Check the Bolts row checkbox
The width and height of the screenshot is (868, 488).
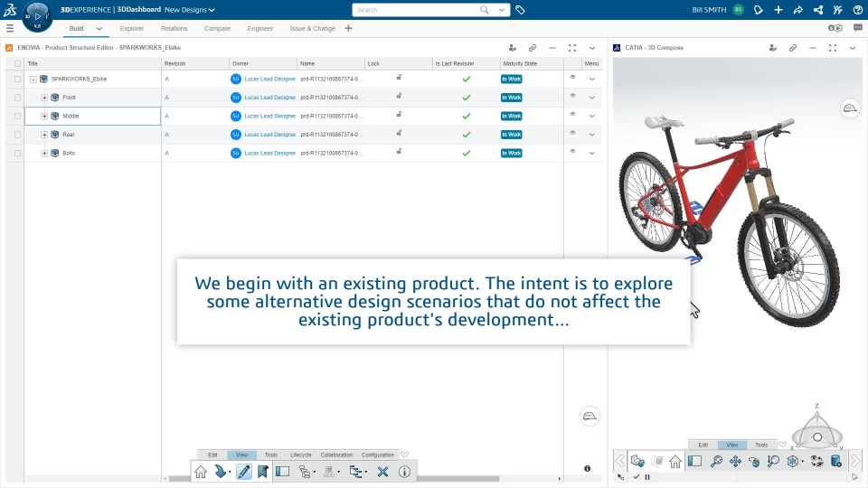point(18,154)
